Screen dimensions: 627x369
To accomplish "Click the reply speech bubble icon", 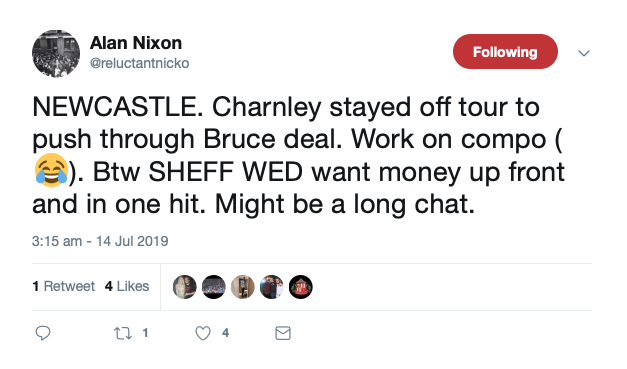I will tap(43, 333).
